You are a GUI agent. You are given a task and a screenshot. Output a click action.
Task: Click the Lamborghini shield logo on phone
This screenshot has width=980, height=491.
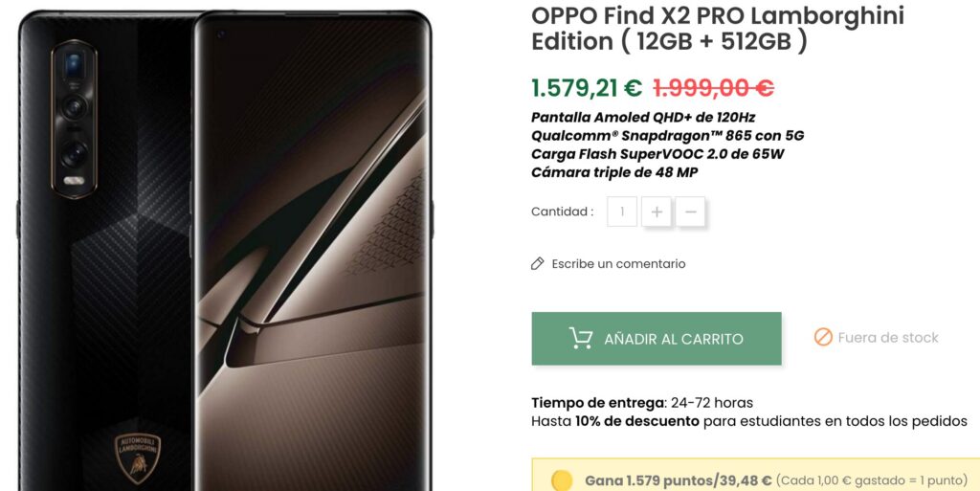(x=138, y=458)
